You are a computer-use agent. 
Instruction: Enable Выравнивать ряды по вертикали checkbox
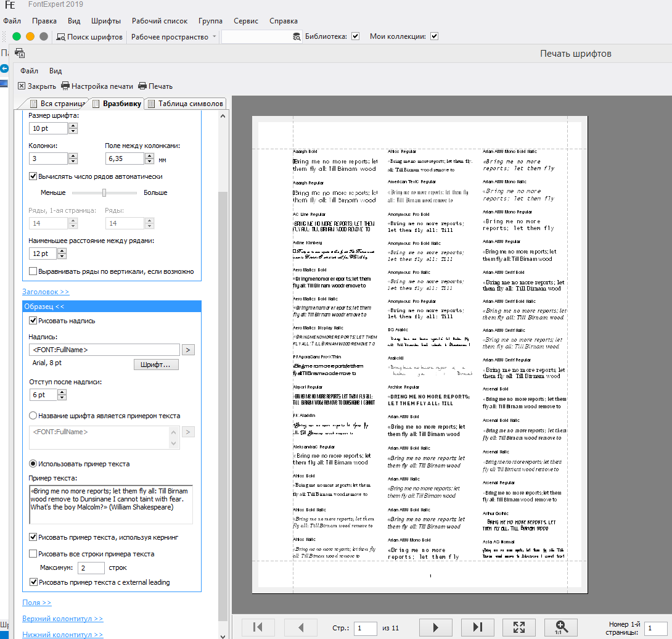click(x=33, y=271)
